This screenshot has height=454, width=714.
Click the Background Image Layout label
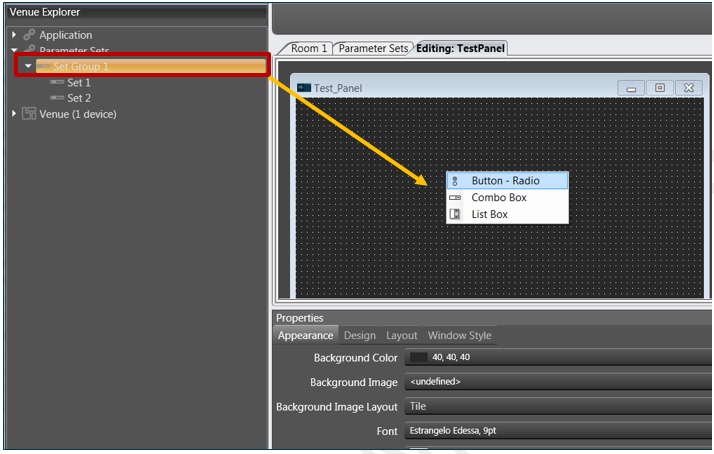click(x=337, y=407)
